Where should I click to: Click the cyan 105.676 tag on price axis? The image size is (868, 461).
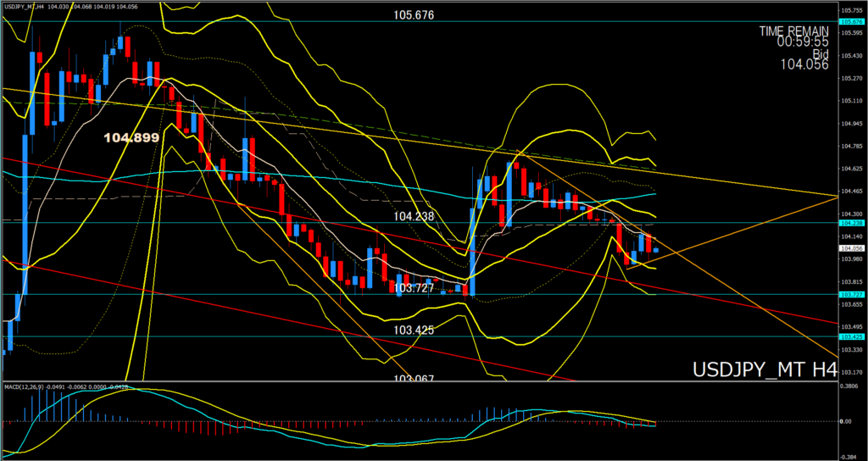[850, 21]
